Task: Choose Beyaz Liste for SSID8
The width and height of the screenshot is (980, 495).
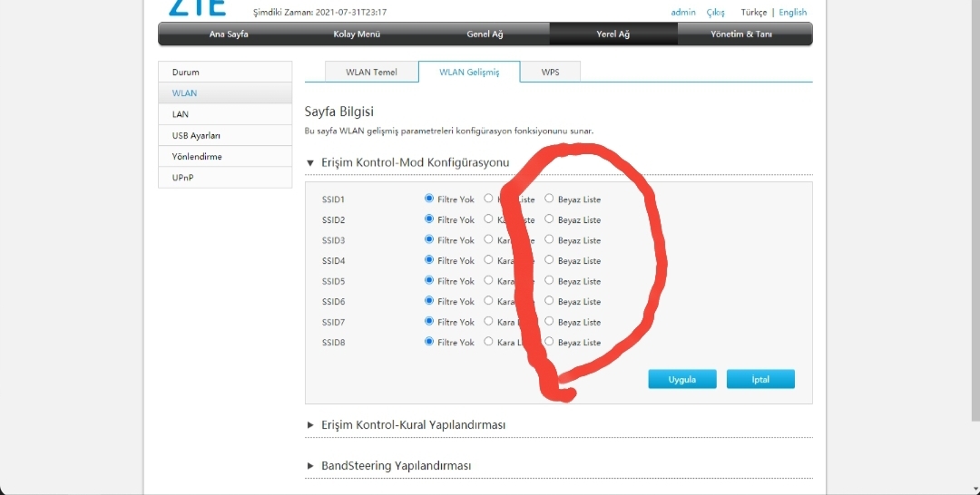Action: tap(549, 342)
